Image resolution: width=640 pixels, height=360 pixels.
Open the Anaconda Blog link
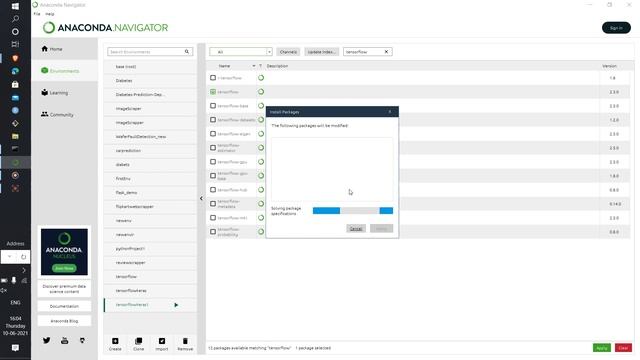(64, 321)
